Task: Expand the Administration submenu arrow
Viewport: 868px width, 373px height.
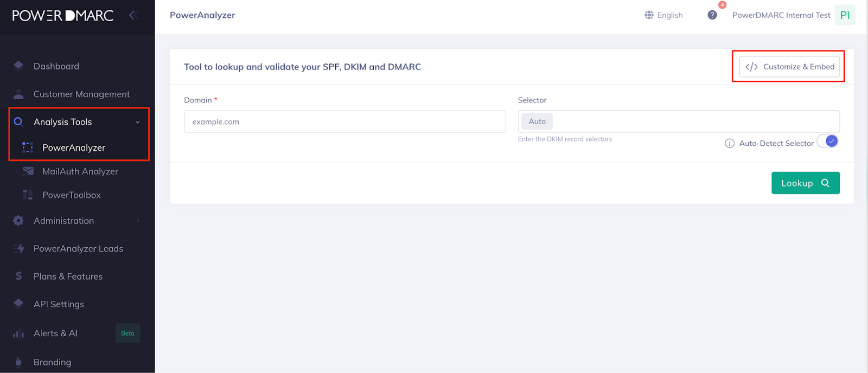Action: 138,221
